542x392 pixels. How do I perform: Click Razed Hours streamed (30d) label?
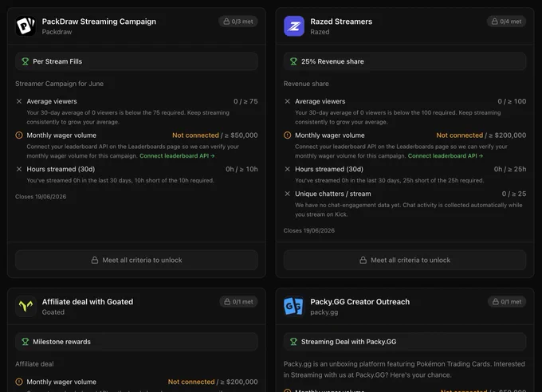(x=329, y=169)
